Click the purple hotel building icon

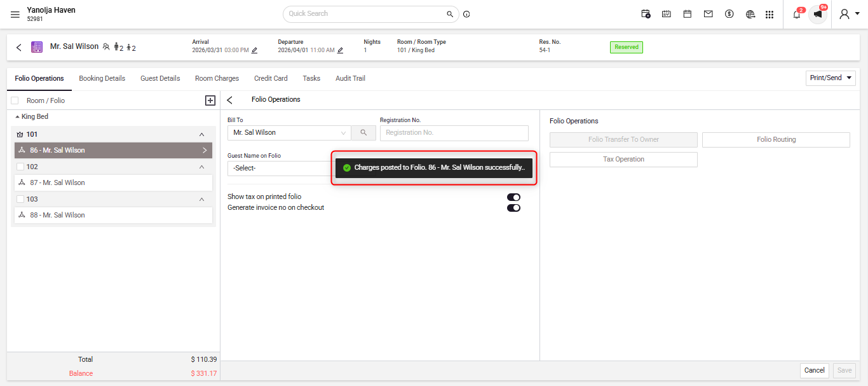[x=37, y=47]
